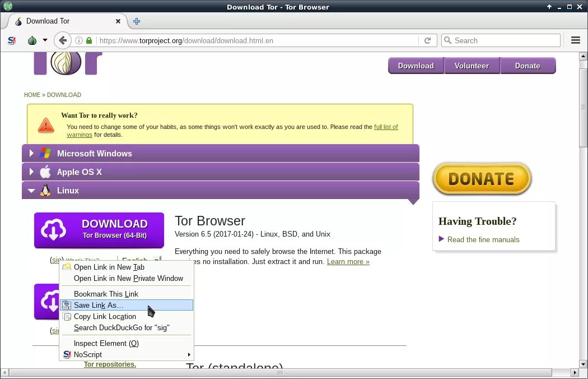Viewport: 588px width, 379px height.
Task: Follow the HOME breadcrumb link
Action: click(x=32, y=95)
